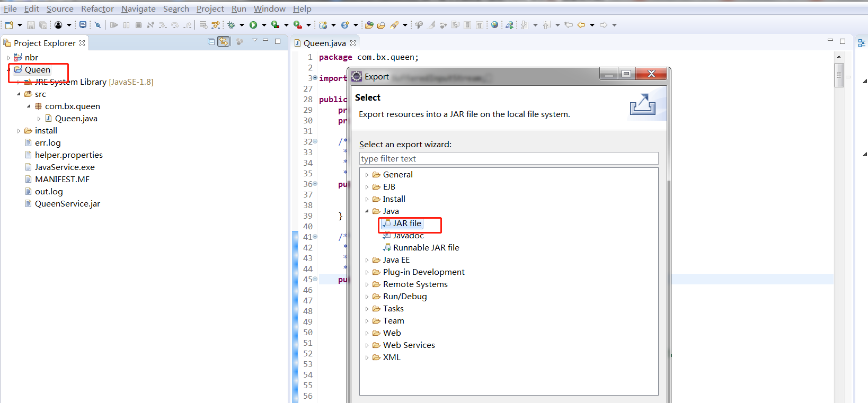The height and width of the screenshot is (403, 868).
Task: Click the editor vertical scrollbar thumb
Action: [839, 75]
